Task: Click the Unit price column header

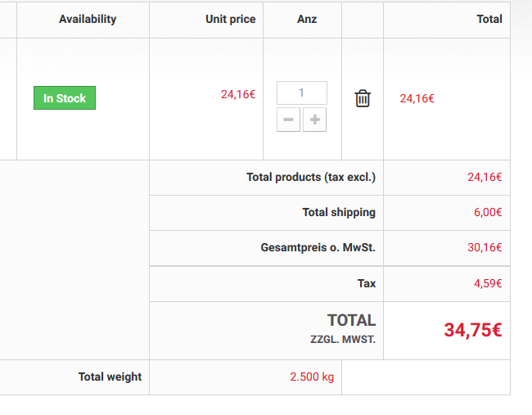Action: (230, 19)
